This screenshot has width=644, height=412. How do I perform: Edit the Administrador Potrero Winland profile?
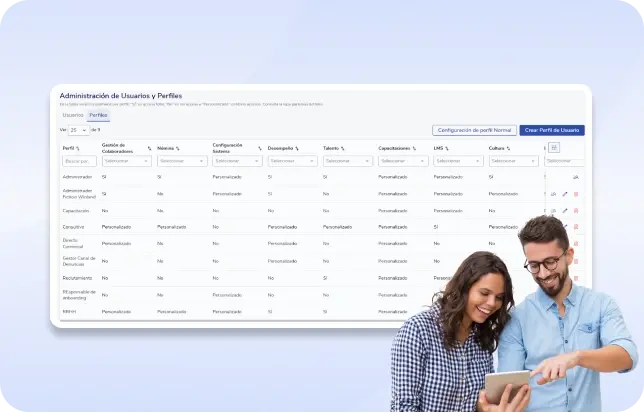(565, 194)
